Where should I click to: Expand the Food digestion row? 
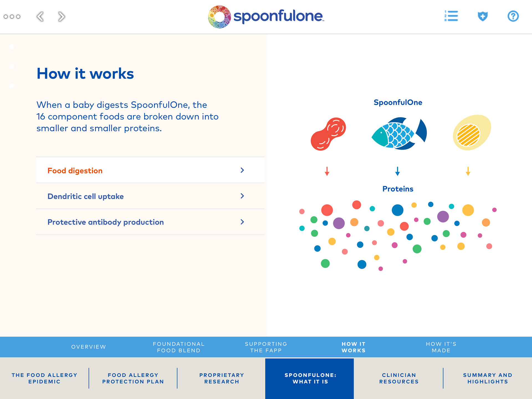tap(150, 170)
